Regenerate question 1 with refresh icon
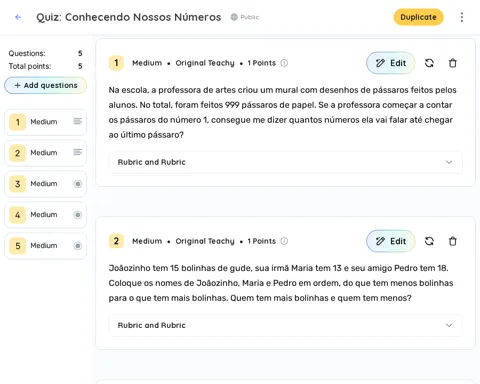The width and height of the screenshot is (480, 384). pos(429,63)
